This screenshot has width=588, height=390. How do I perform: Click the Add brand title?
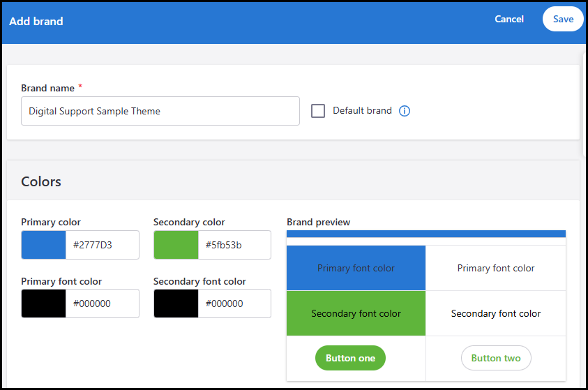[x=36, y=22]
